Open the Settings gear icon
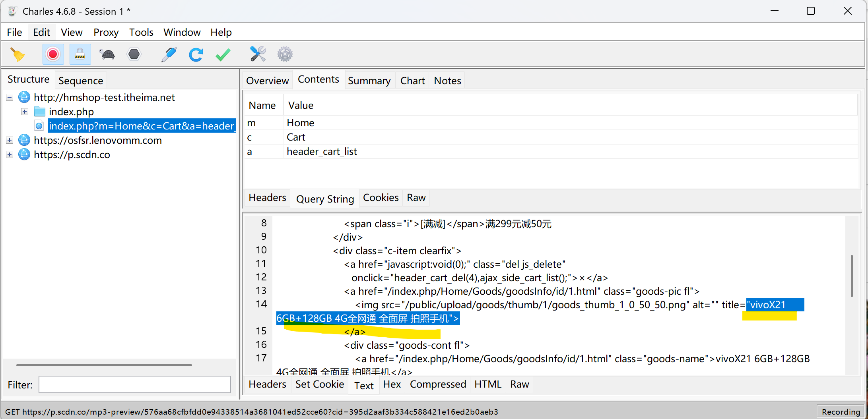Viewport: 868px width, 419px height. click(x=285, y=54)
